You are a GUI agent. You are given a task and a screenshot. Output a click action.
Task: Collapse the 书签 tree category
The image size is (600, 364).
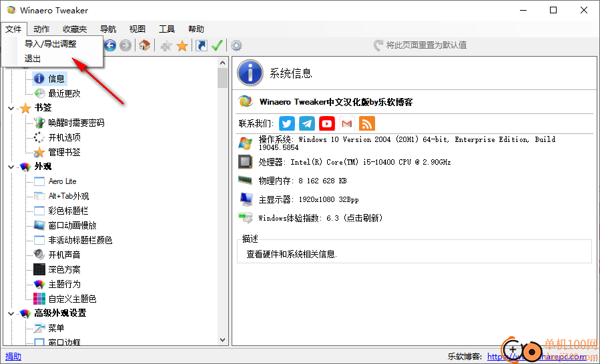pos(10,109)
